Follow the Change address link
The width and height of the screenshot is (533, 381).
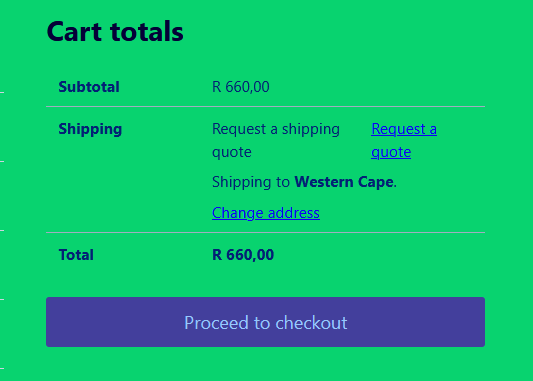coord(266,213)
